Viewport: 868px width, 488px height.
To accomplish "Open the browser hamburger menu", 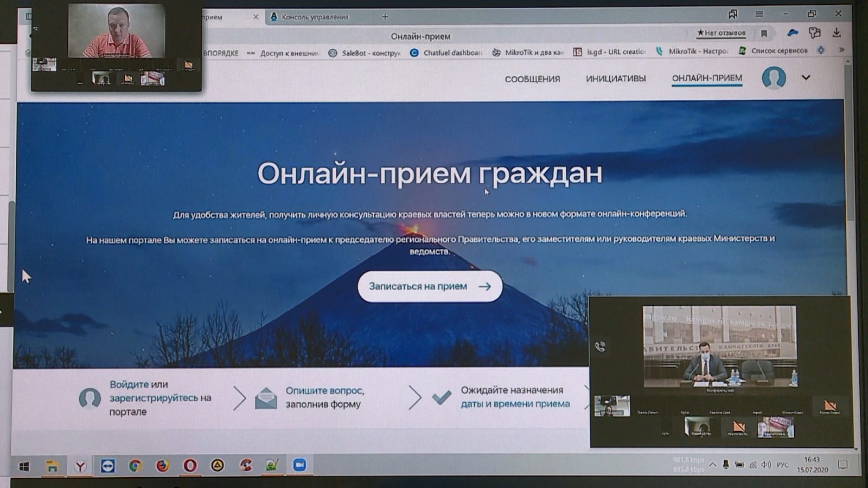I will coord(759,14).
